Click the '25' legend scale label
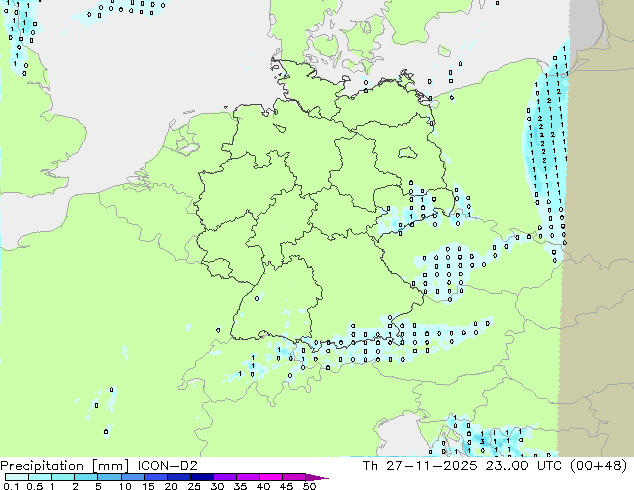This screenshot has width=634, height=490. click(194, 486)
